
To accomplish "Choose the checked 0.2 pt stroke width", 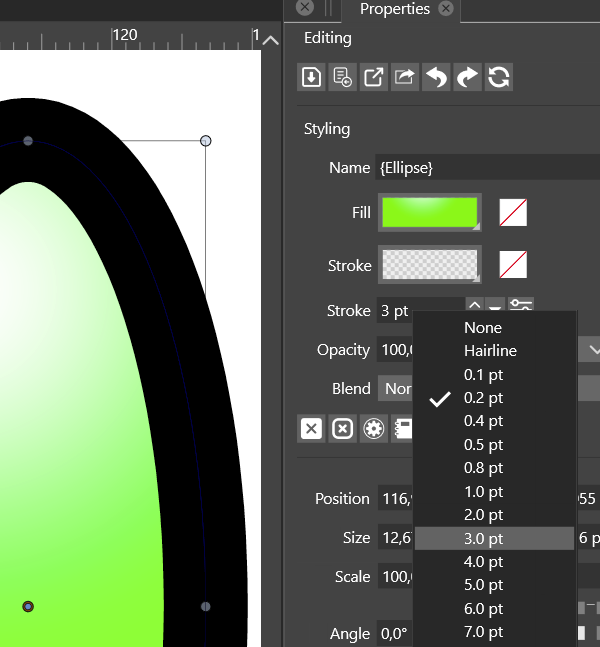I will [x=494, y=398].
